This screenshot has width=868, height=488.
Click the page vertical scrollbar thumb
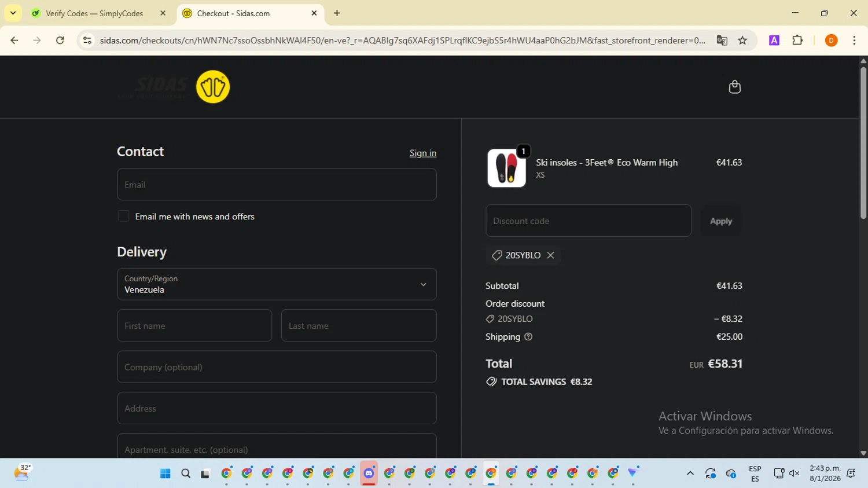point(863,142)
